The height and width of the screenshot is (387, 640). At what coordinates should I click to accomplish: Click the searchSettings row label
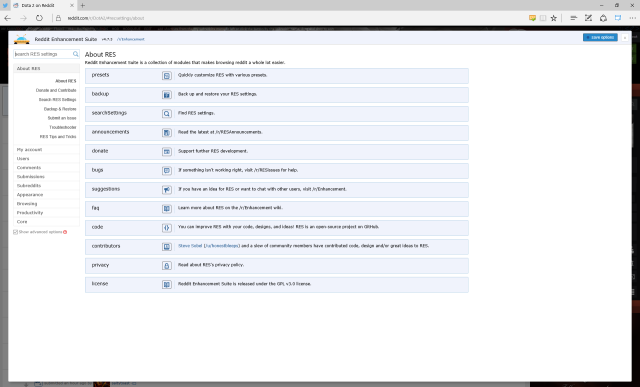point(109,113)
